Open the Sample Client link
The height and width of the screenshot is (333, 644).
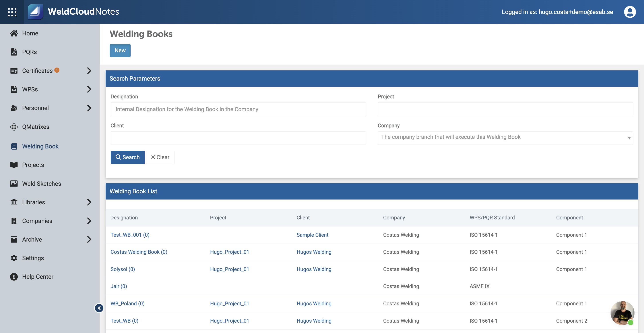click(x=312, y=235)
